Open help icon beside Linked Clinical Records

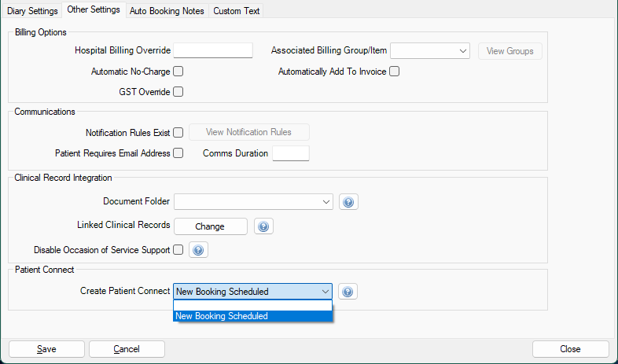(x=263, y=226)
